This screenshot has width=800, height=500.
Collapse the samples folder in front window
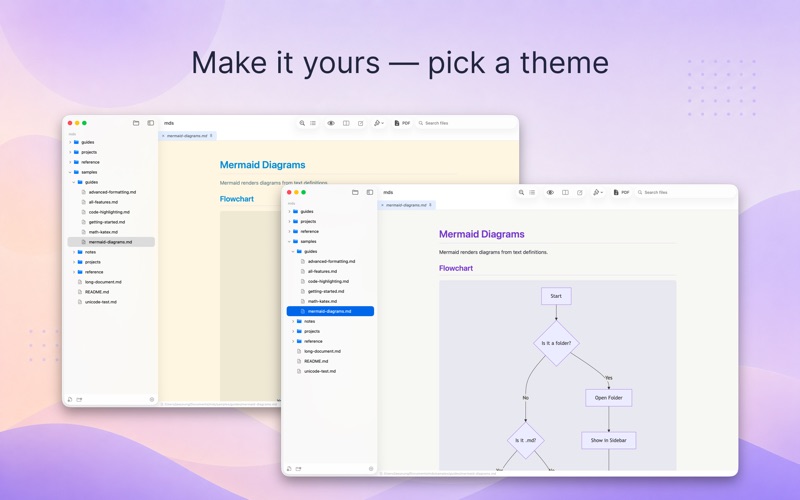289,241
